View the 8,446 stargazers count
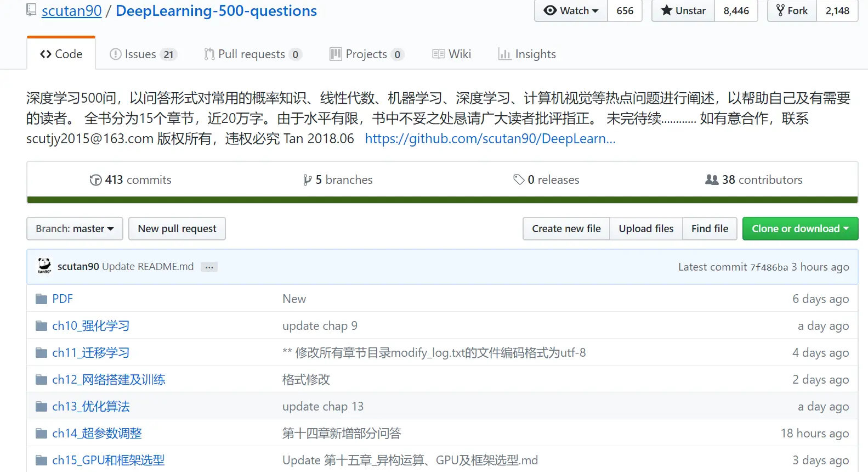868x472 pixels. (736, 10)
